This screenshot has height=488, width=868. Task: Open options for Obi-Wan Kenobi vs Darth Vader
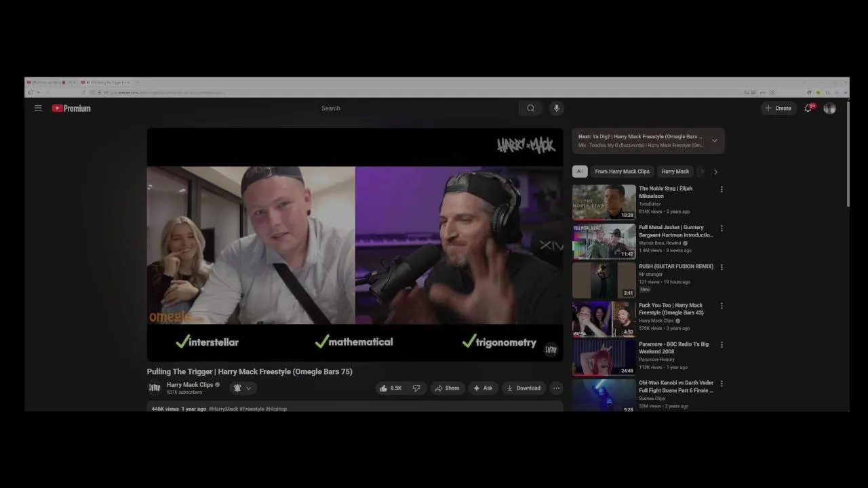[x=722, y=384]
